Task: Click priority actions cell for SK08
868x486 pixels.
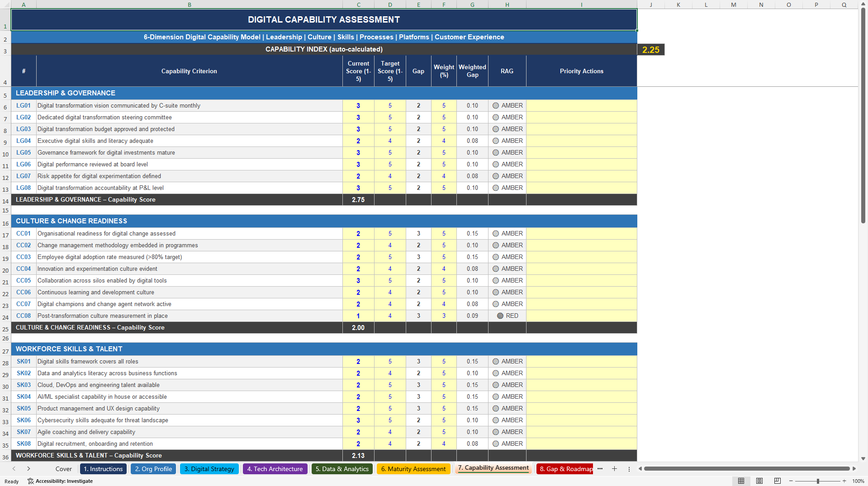Action: (582, 444)
